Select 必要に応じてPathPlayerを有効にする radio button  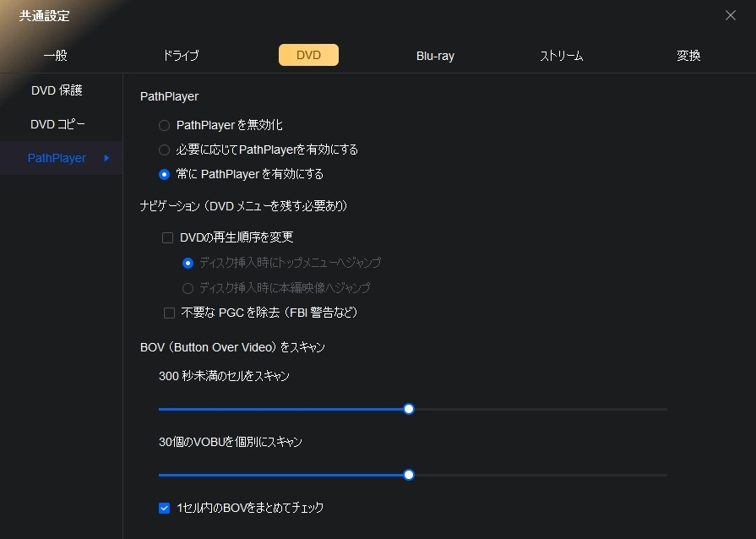(x=165, y=150)
